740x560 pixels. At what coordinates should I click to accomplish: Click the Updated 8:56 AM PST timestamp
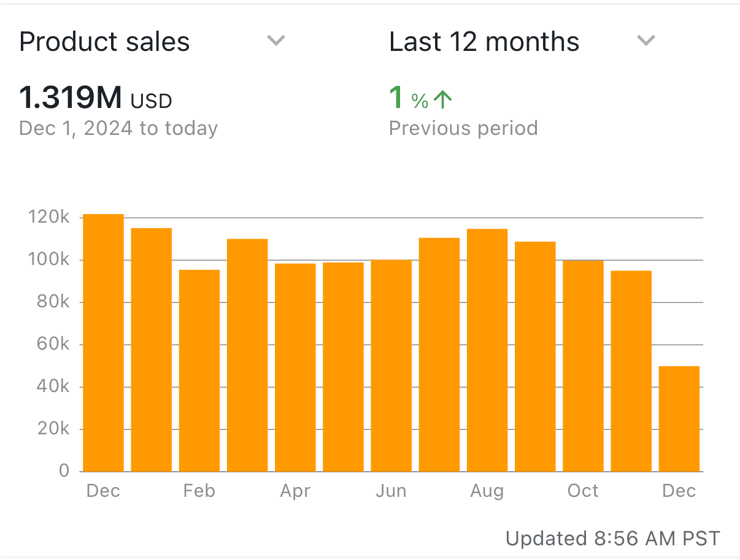point(612,539)
